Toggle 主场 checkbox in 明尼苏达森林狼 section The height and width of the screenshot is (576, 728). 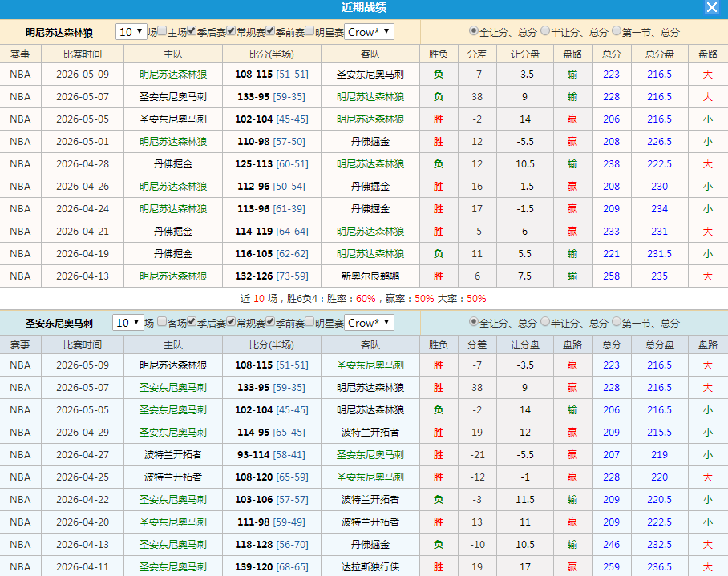pyautogui.click(x=162, y=31)
